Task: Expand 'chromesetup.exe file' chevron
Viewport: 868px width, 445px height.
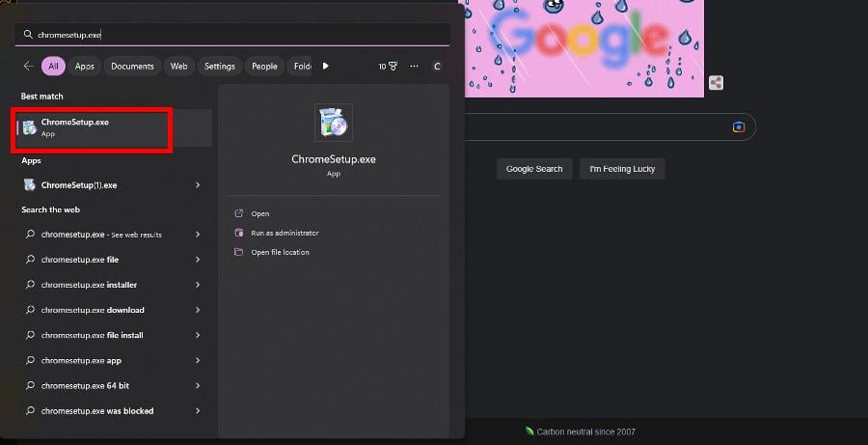Action: tap(198, 260)
